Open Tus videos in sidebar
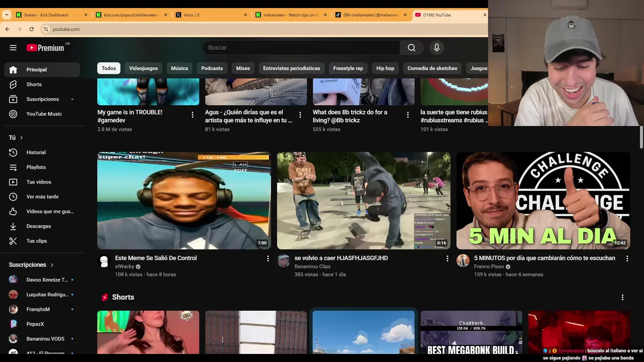 (42, 182)
